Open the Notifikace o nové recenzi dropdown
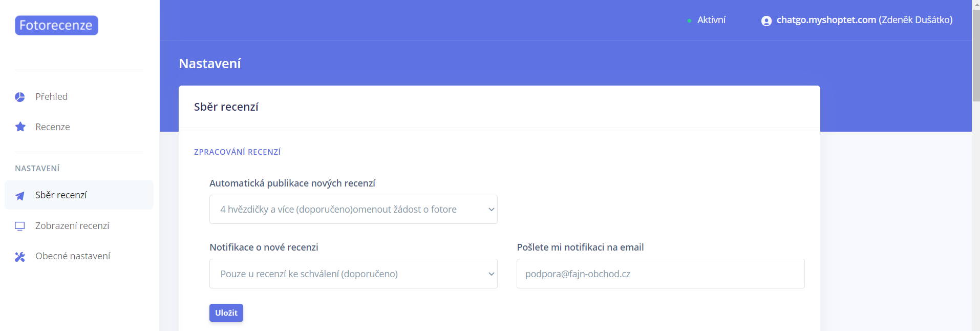 (353, 274)
